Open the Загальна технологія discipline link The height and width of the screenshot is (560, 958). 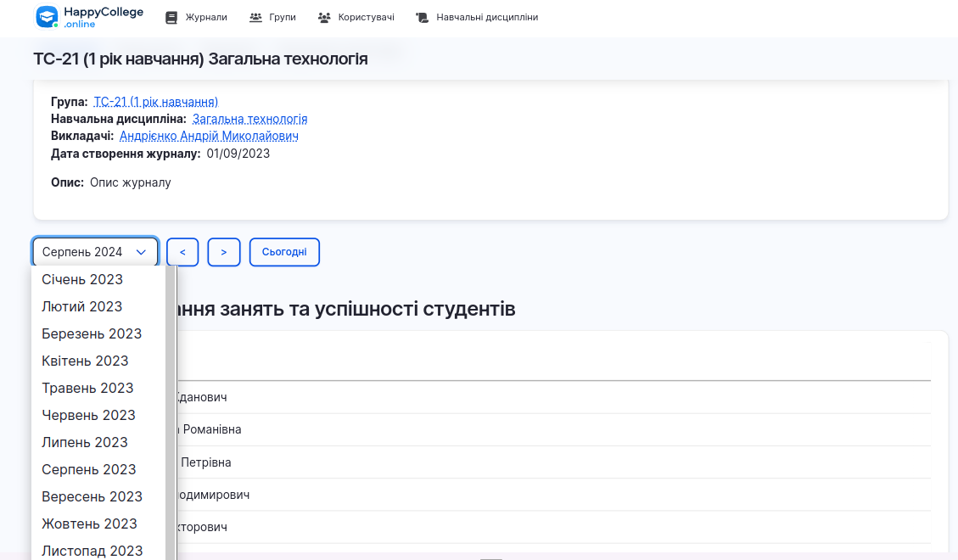[x=249, y=119]
